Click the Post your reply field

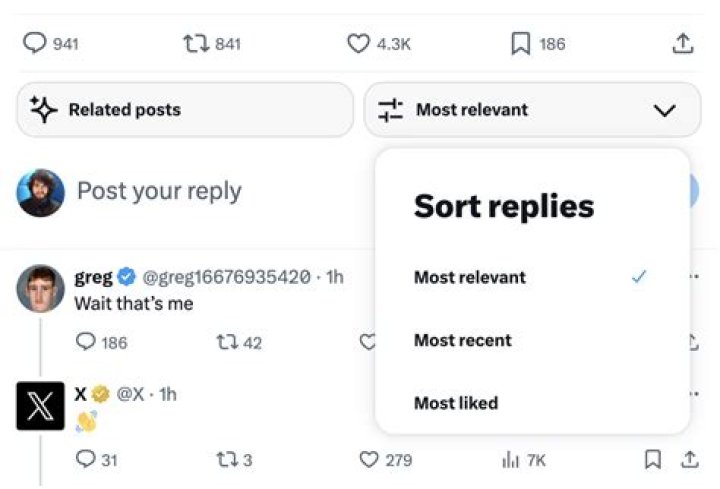[x=160, y=191]
